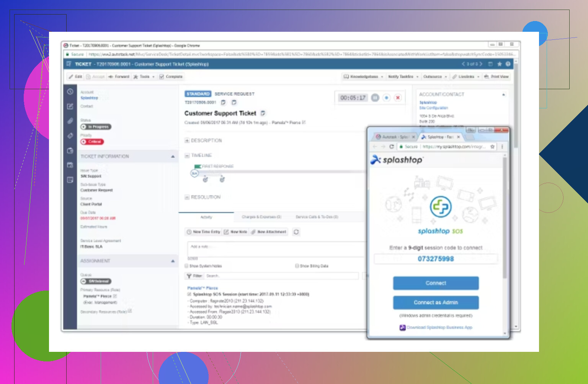
Task: Click the session code input field
Action: [436, 259]
